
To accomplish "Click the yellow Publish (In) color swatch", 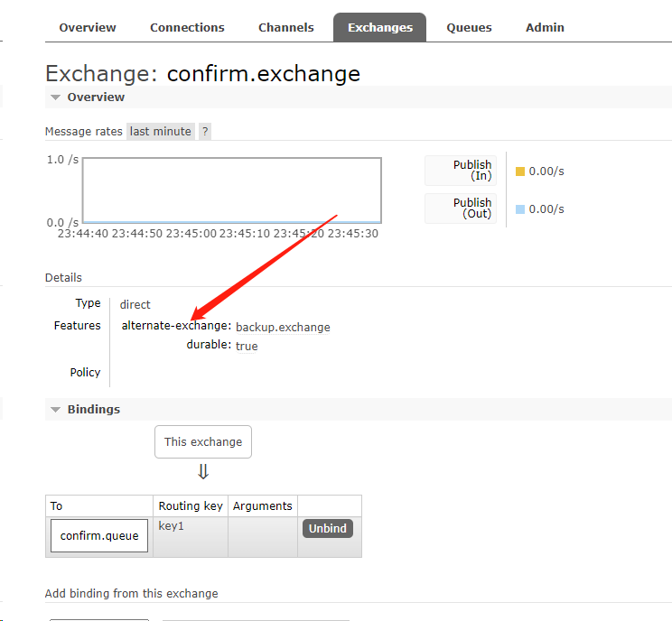I will pyautogui.click(x=520, y=171).
